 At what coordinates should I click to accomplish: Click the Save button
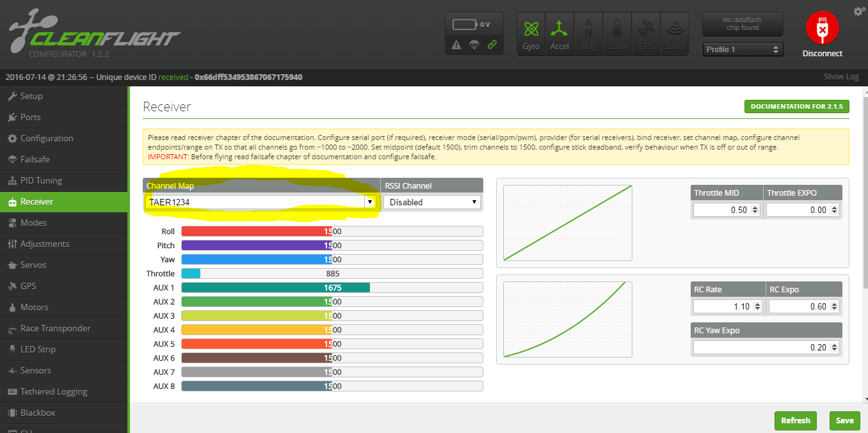pyautogui.click(x=844, y=420)
